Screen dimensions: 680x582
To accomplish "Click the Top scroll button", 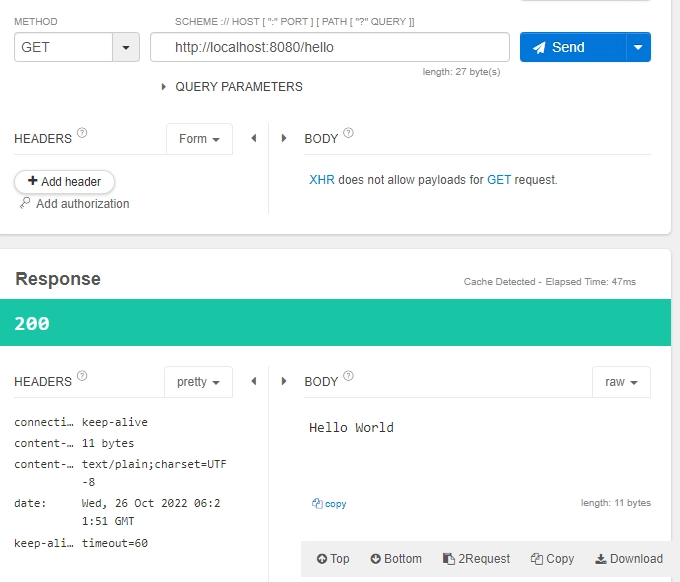I will (333, 559).
